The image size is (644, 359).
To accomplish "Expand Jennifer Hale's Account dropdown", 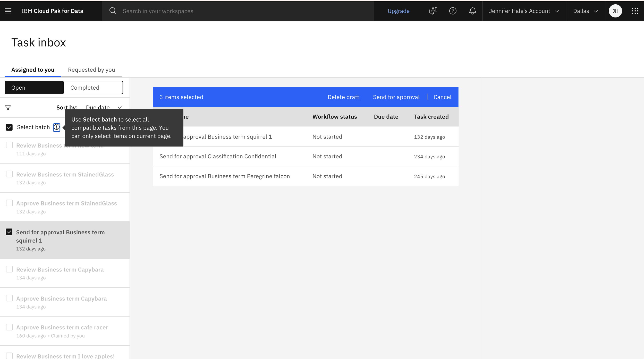I will tap(524, 11).
